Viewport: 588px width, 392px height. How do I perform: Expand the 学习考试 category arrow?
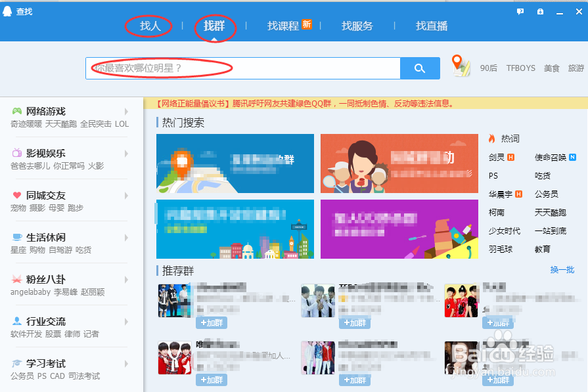(126, 363)
